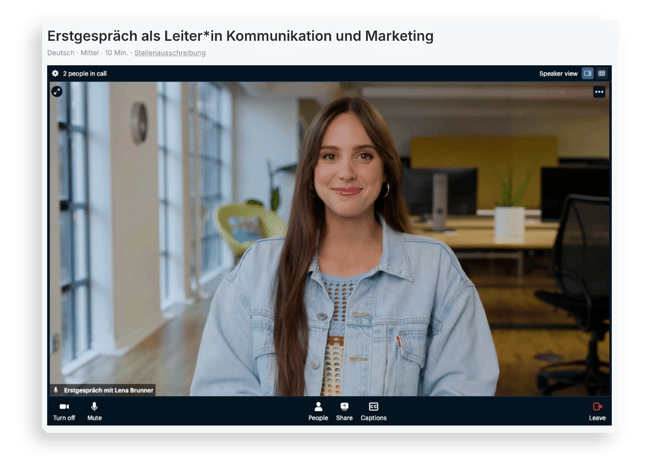Open call settings gear icon

(x=55, y=74)
